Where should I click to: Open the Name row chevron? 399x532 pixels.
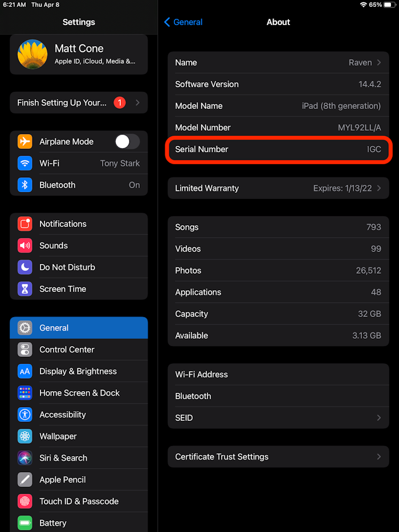379,63
